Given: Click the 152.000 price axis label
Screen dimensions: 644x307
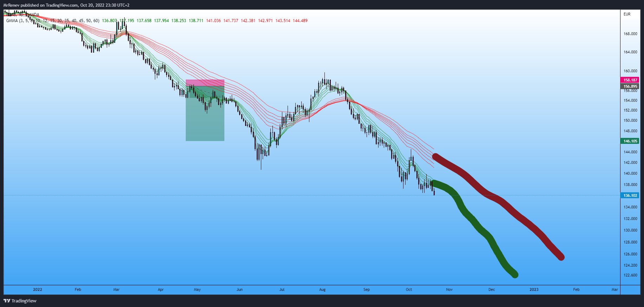Looking at the screenshot, I should 630,110.
